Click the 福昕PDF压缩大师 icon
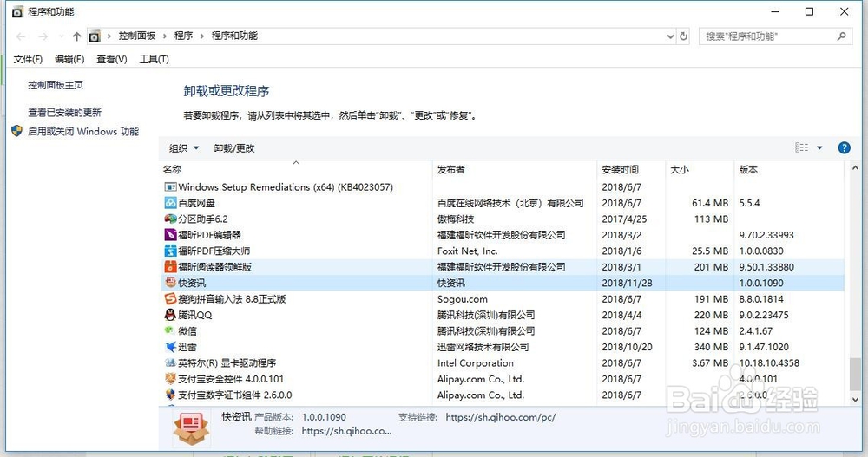 pos(170,251)
